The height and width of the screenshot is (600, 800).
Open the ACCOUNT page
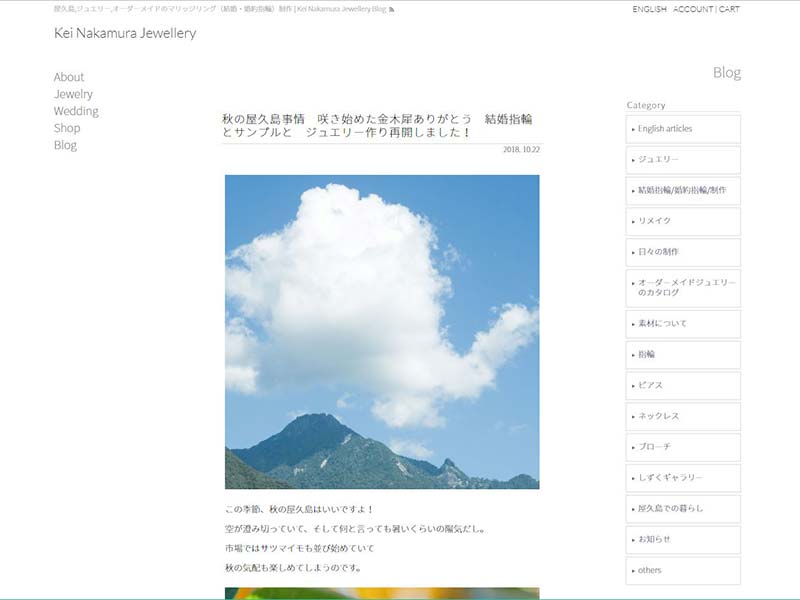[693, 9]
